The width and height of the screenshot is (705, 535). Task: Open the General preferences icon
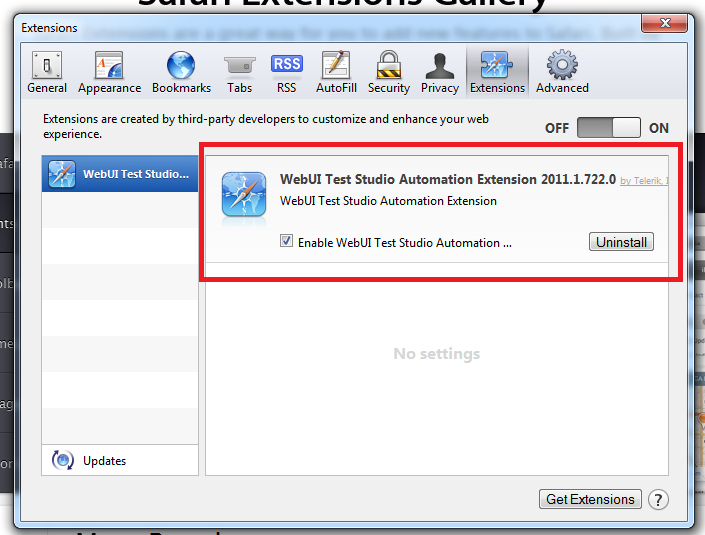click(47, 66)
